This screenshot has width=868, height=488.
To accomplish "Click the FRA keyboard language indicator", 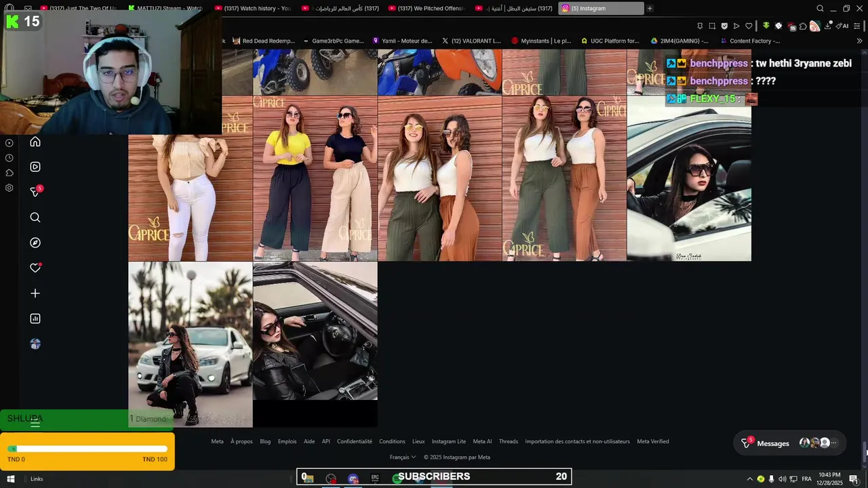I will [x=807, y=479].
